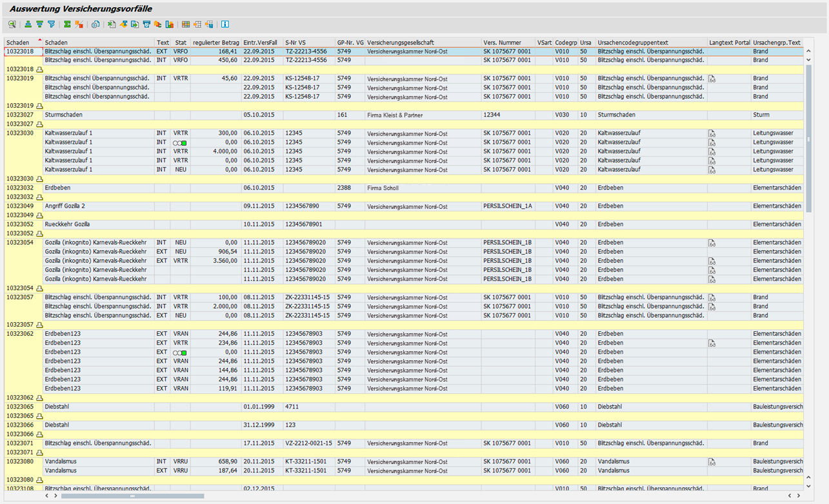
Task: Click the Sigma total icon
Action: (67, 24)
